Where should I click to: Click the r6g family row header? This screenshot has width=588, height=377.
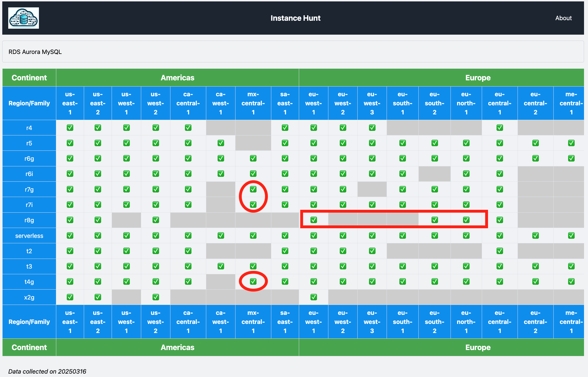29,158
